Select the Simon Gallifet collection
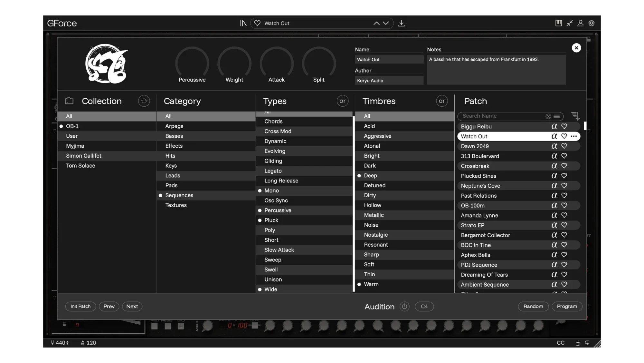The image size is (644, 363). (x=107, y=156)
